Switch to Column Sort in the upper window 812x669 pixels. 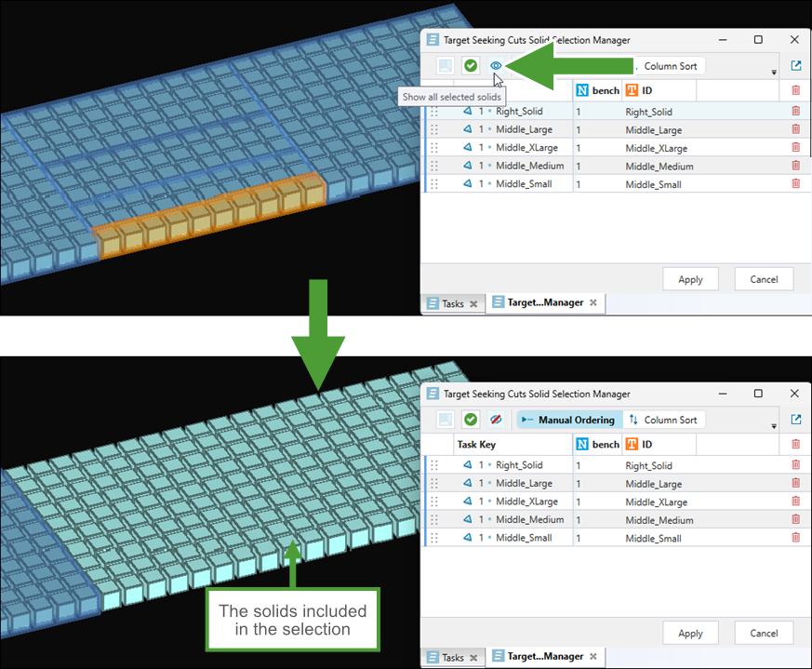(x=670, y=66)
